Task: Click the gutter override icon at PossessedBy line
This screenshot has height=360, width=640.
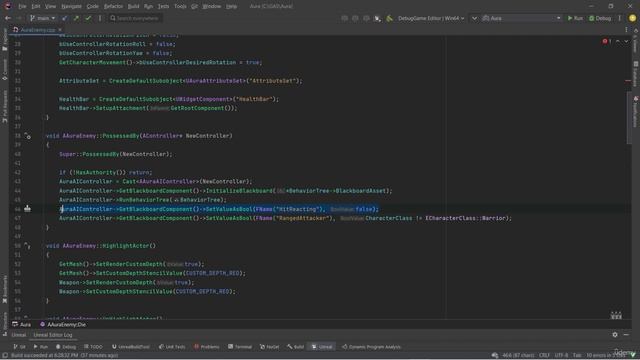Action: pyautogui.click(x=27, y=136)
